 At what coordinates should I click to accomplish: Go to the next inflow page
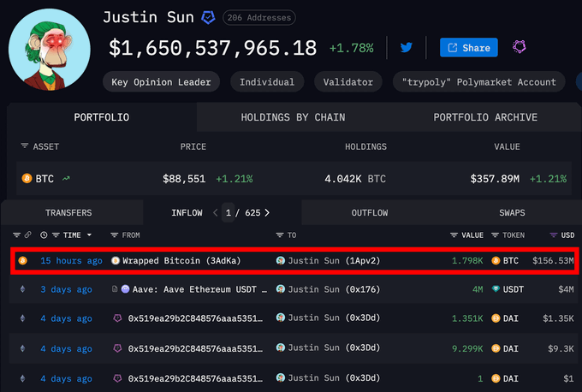click(x=267, y=212)
